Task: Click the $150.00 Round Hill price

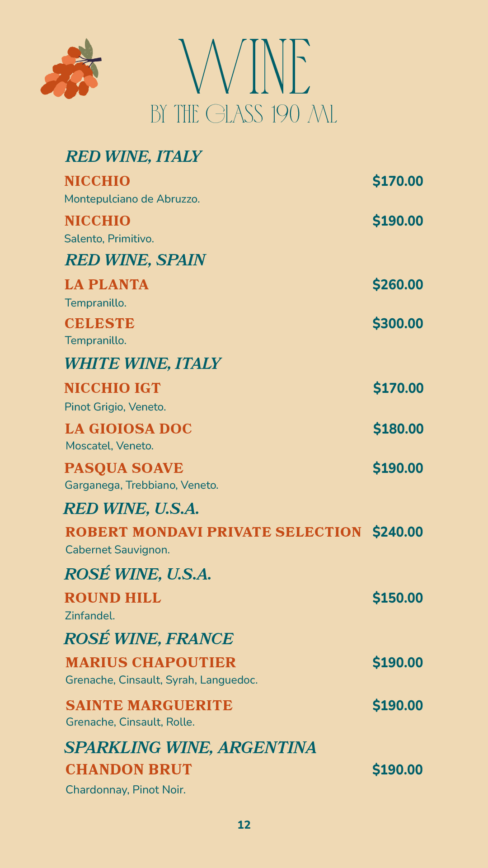Action: click(398, 598)
